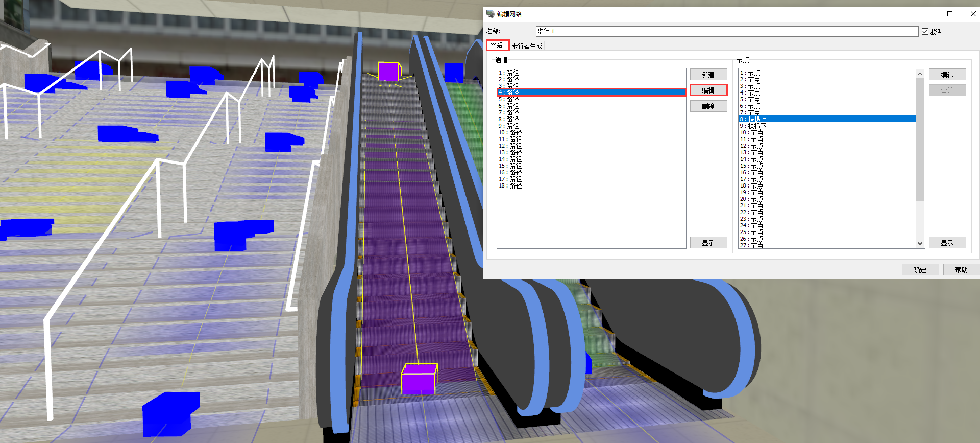Open the 步行者生成 tab
This screenshot has width=980, height=443.
(x=527, y=46)
